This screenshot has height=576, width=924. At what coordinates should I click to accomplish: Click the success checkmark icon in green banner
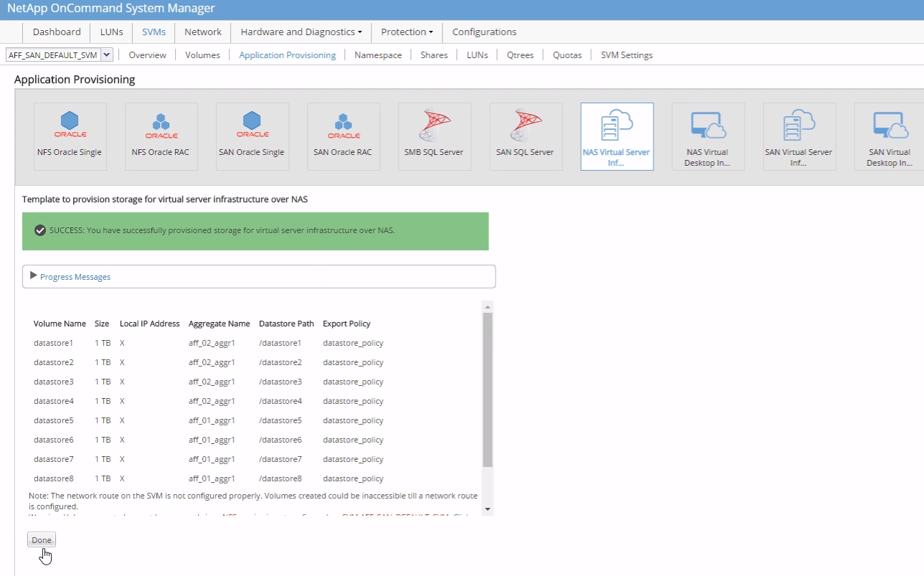pyautogui.click(x=40, y=230)
